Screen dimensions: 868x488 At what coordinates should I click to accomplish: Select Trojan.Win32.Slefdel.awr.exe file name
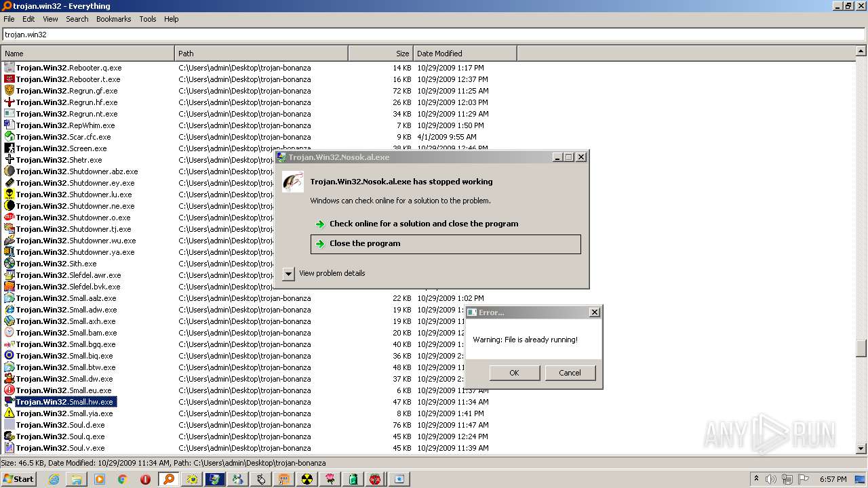(x=68, y=275)
